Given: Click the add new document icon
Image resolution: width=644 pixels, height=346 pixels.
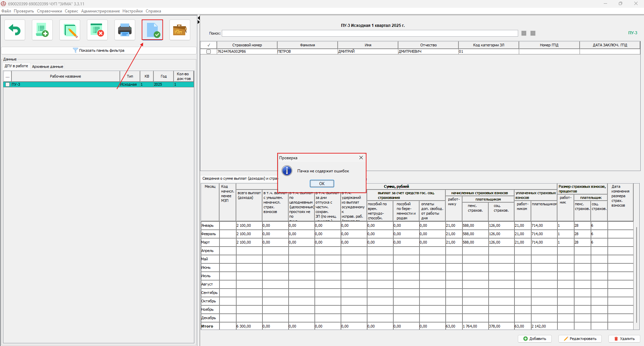Looking at the screenshot, I should tap(42, 30).
